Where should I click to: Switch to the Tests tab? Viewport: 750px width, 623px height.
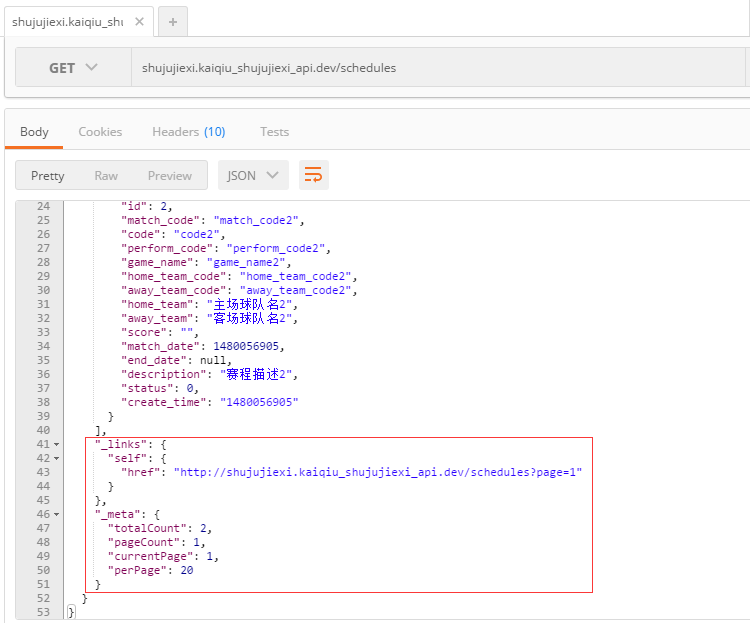click(274, 131)
